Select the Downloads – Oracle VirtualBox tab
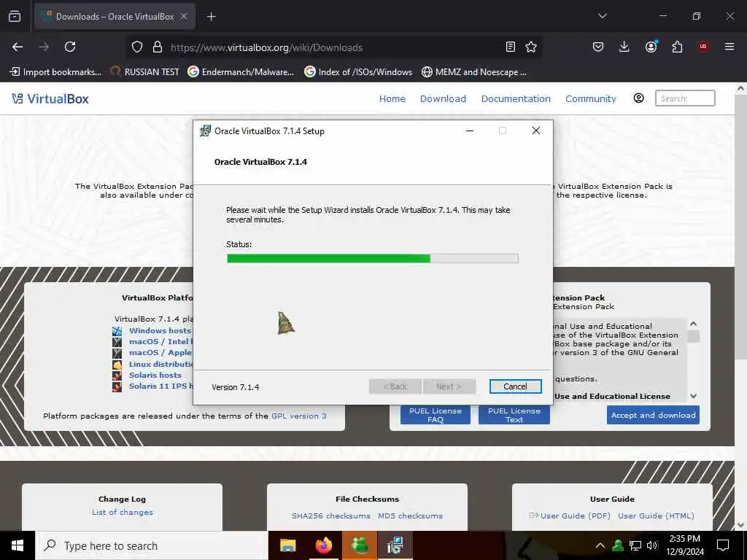This screenshot has width=747, height=560. coord(115,17)
